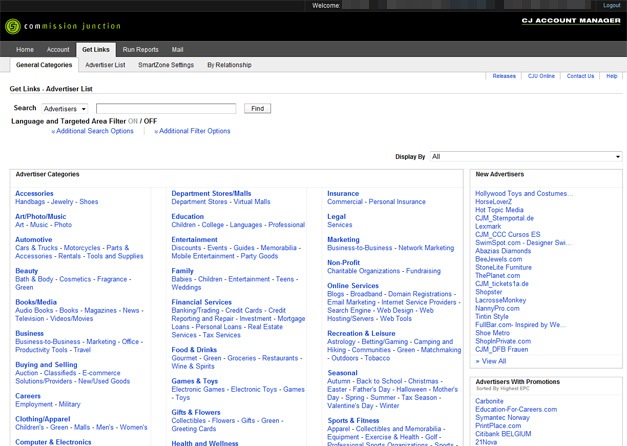Open the Buying and Selling category

(x=46, y=365)
